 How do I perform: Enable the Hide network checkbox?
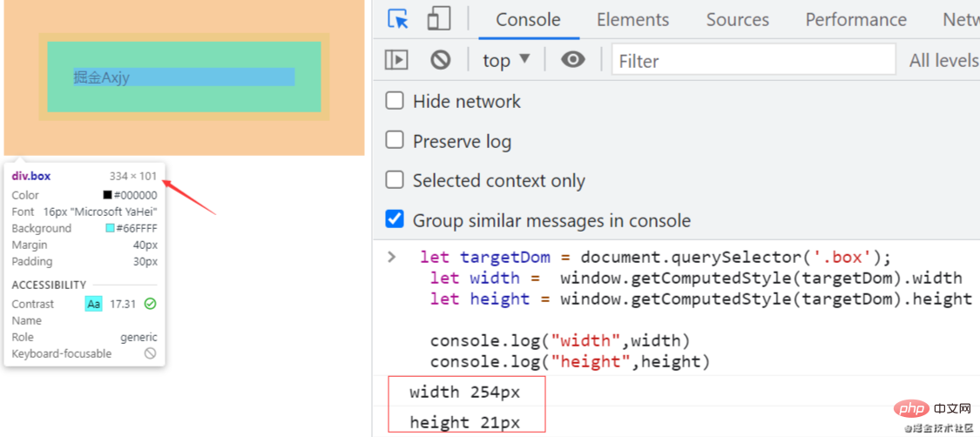395,100
